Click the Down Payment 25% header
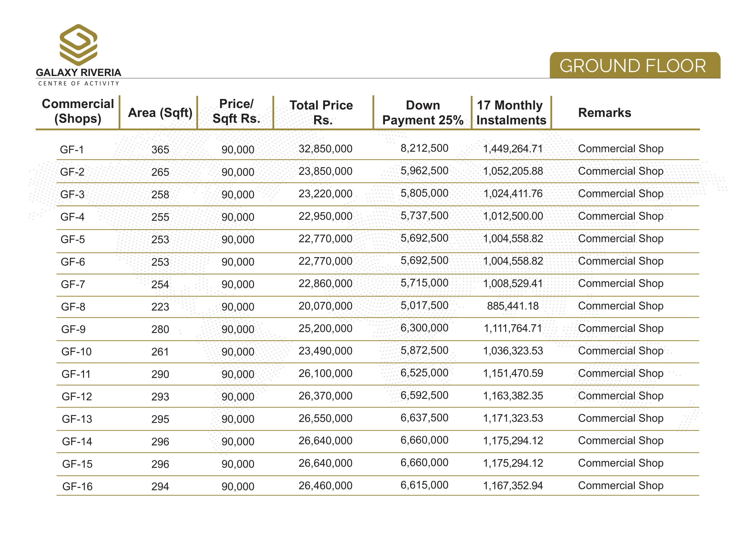The height and width of the screenshot is (535, 756). pyautogui.click(x=423, y=113)
